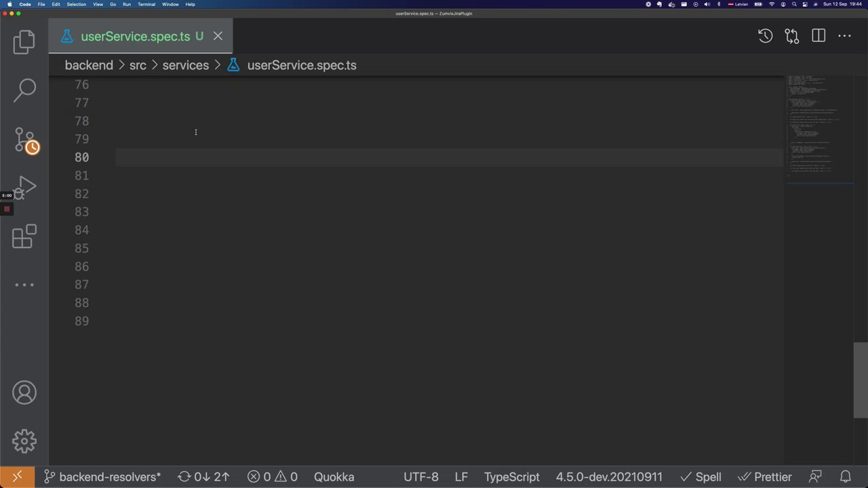The image size is (868, 488).
Task: Click the open changes compare icon
Action: 791,36
